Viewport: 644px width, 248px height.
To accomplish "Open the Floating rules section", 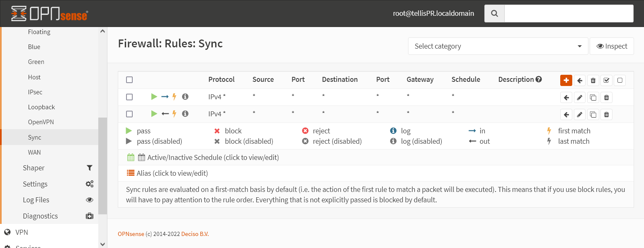I will tap(39, 32).
